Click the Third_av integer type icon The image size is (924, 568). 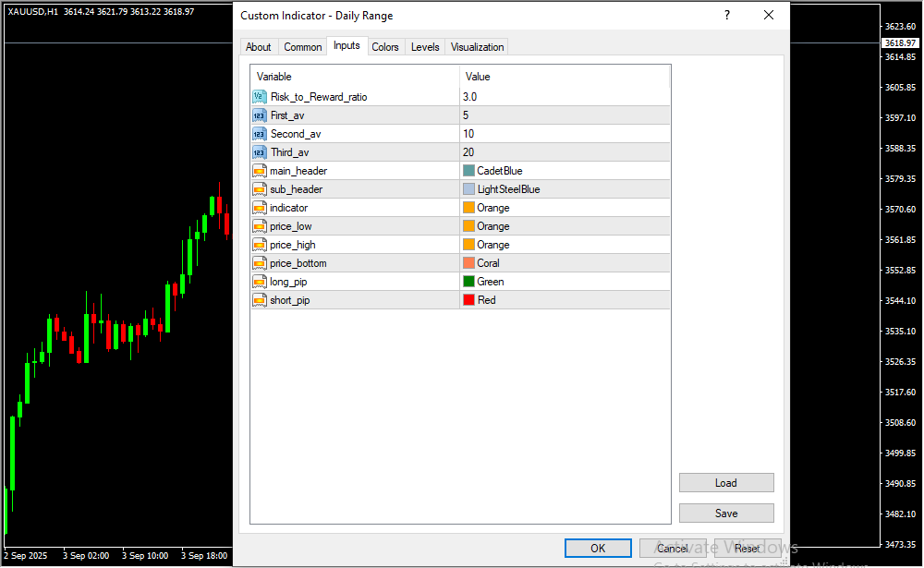(259, 152)
